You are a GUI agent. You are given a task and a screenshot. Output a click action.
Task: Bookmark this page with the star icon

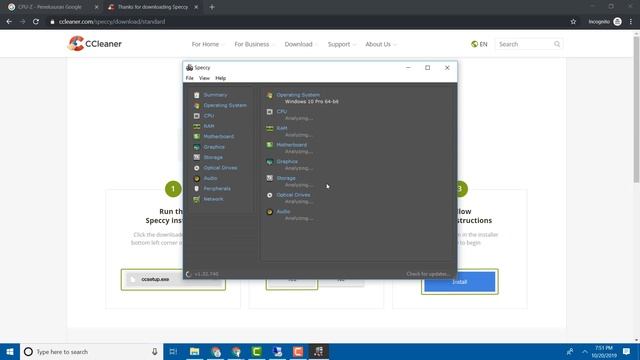tap(573, 22)
